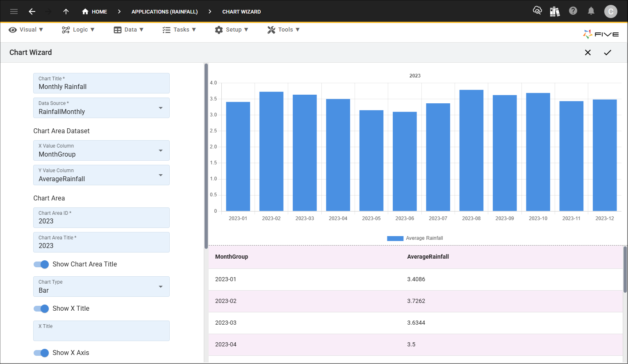Disable the Show X Title toggle
This screenshot has width=628, height=364.
41,309
